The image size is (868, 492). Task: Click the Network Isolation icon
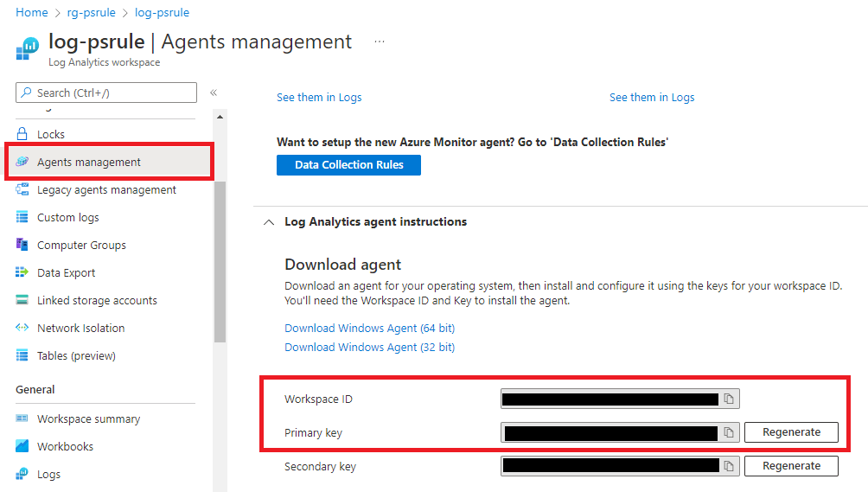[22, 327]
